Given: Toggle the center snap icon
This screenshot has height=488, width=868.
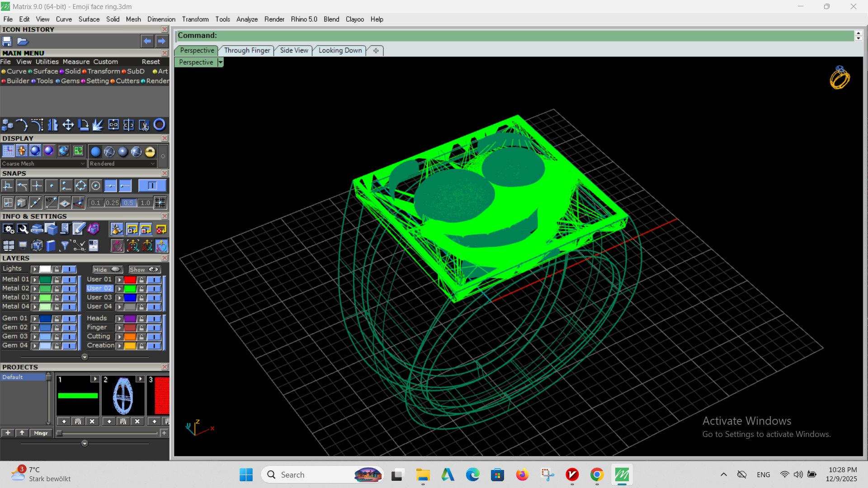Looking at the screenshot, I should tap(95, 186).
